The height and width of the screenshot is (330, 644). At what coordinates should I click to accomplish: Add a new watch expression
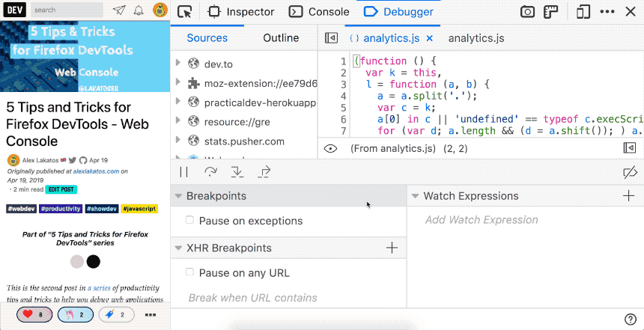point(628,196)
